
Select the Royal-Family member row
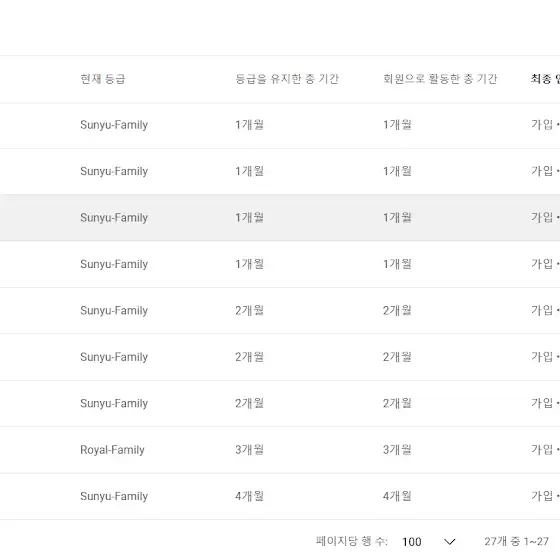click(x=280, y=450)
